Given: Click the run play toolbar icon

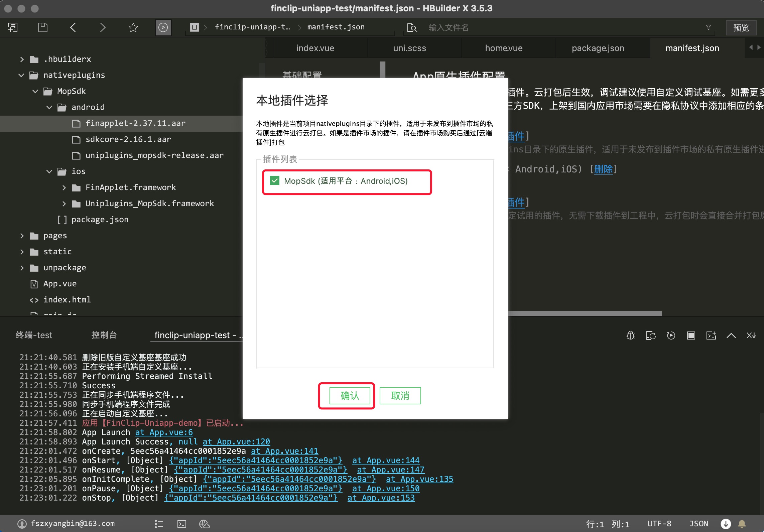Looking at the screenshot, I should (x=163, y=27).
